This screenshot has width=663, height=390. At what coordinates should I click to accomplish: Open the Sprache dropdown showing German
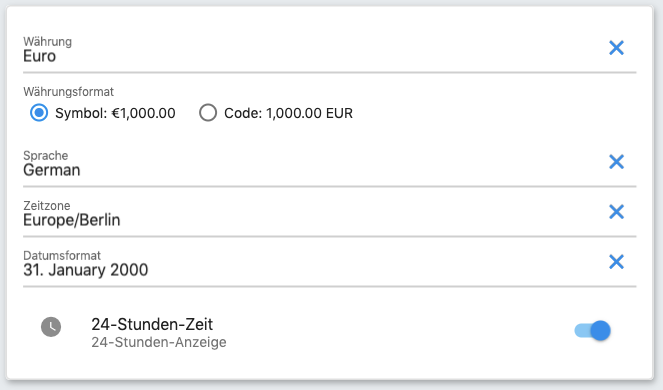[x=313, y=164]
